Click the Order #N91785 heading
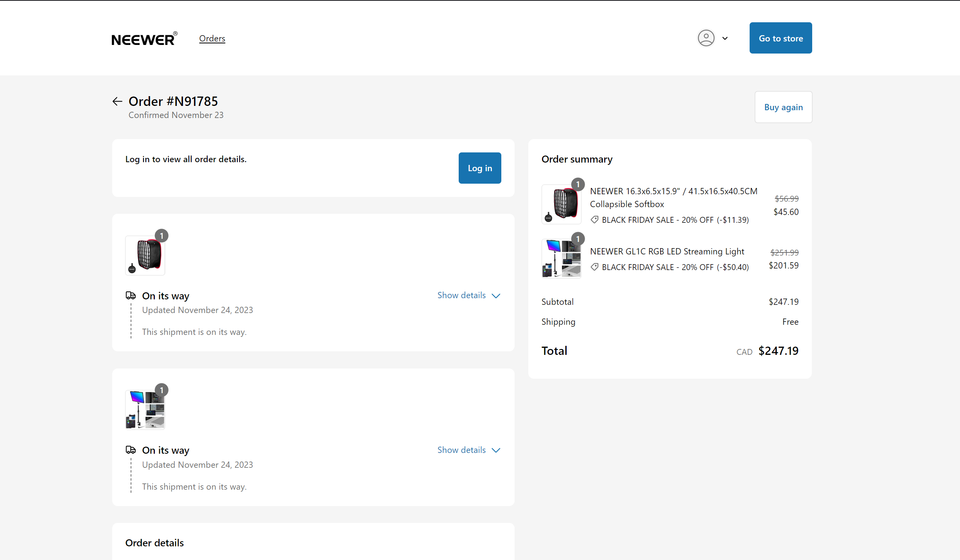Image resolution: width=960 pixels, height=560 pixels. (173, 101)
